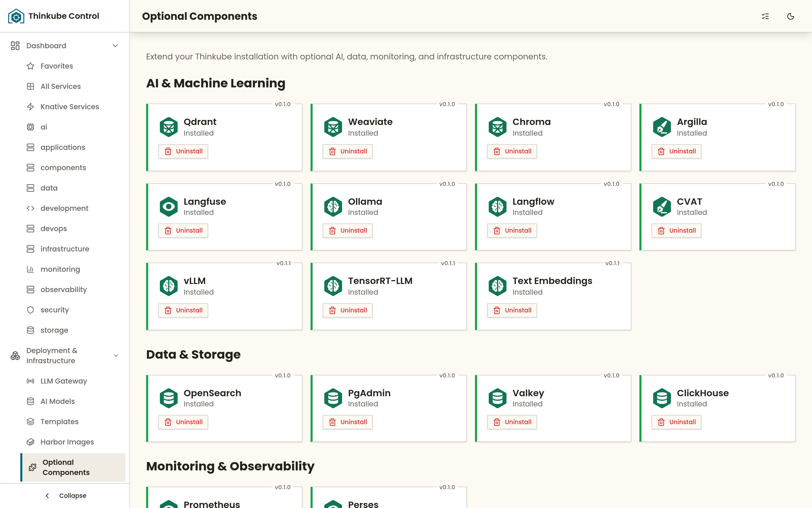This screenshot has height=508, width=812.
Task: Click the OpenSearch database icon
Action: [x=168, y=398]
